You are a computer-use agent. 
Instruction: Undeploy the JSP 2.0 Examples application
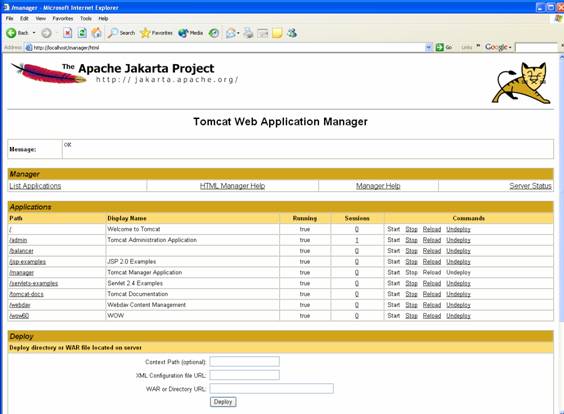point(458,261)
